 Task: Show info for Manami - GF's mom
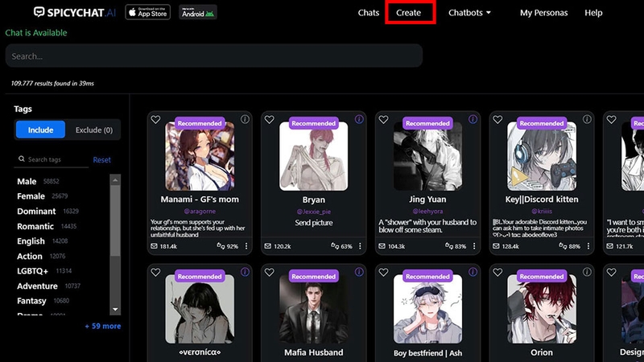click(245, 119)
